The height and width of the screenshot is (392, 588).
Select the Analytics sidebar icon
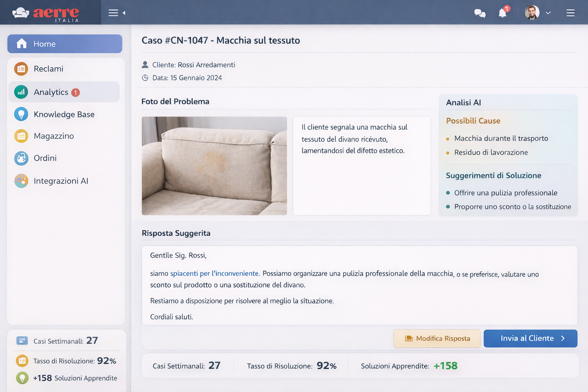pos(21,92)
